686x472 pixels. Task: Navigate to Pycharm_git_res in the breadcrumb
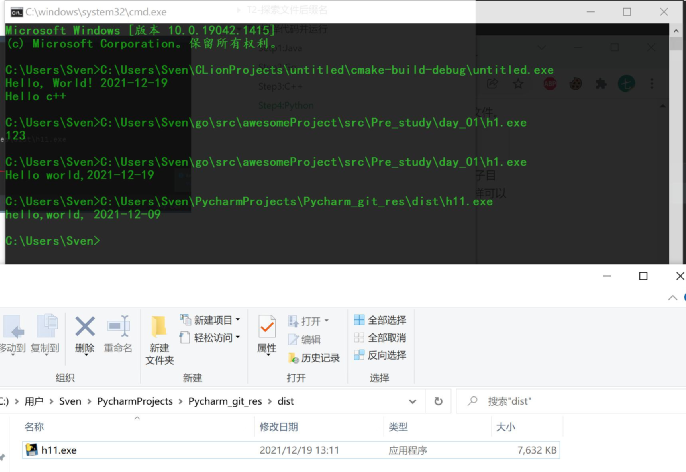pos(225,401)
